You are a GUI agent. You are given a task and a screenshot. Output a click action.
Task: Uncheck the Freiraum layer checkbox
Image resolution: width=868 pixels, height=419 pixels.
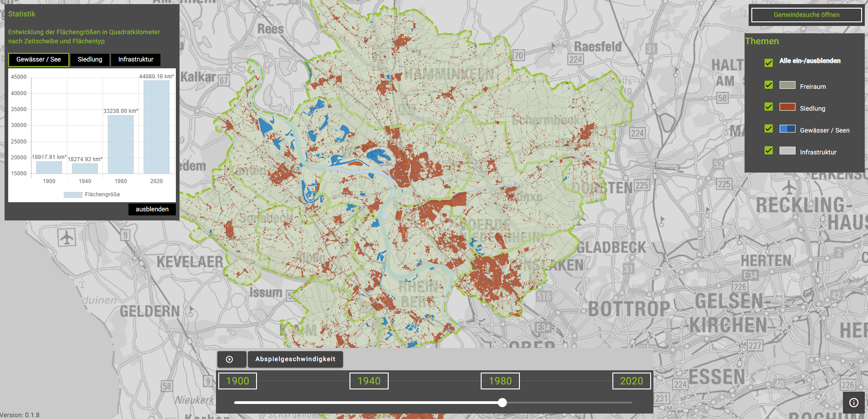tap(769, 85)
